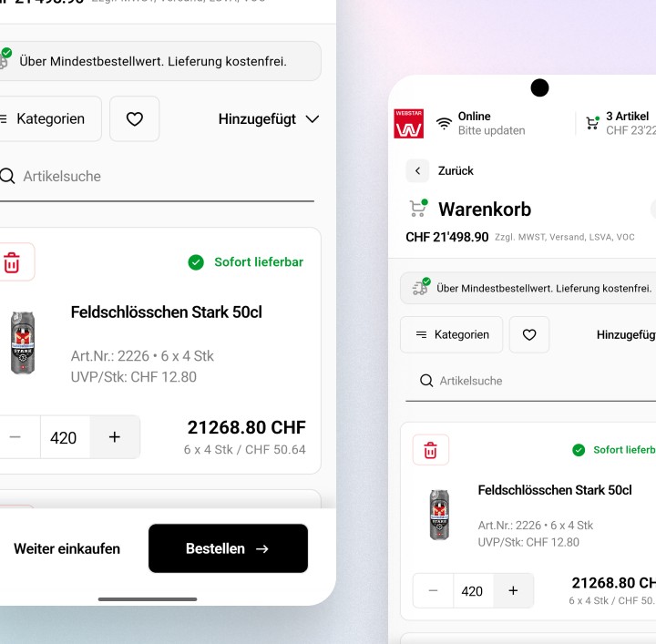This screenshot has width=656, height=644.
Task: Click the black Bestellen button
Action: pos(228,548)
